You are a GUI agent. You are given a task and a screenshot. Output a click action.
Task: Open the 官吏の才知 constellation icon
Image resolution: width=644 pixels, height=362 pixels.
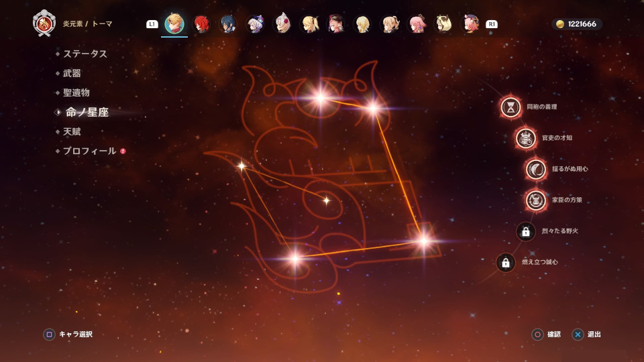click(525, 138)
